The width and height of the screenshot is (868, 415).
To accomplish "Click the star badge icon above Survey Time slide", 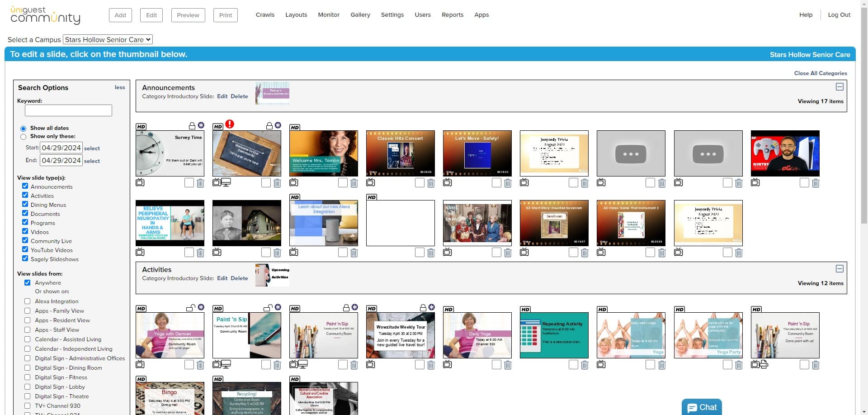I will (201, 125).
